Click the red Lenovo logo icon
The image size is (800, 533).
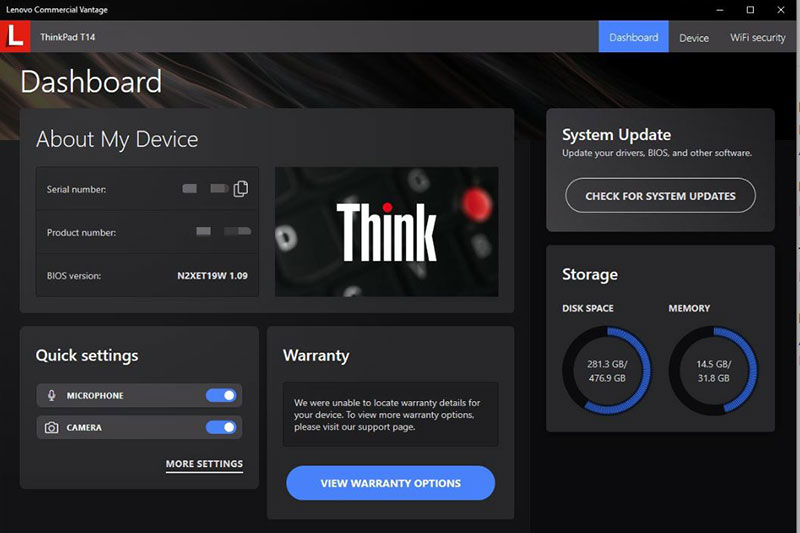(15, 37)
